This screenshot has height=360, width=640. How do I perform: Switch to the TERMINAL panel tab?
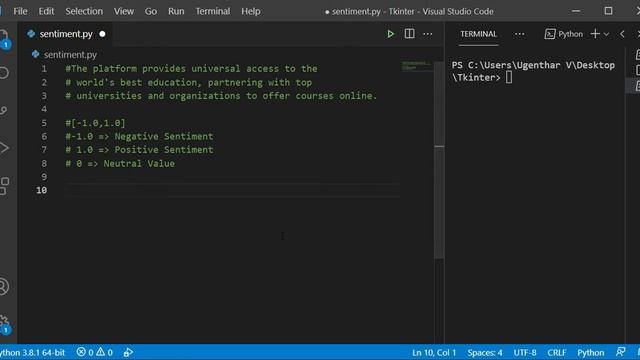[x=478, y=34]
